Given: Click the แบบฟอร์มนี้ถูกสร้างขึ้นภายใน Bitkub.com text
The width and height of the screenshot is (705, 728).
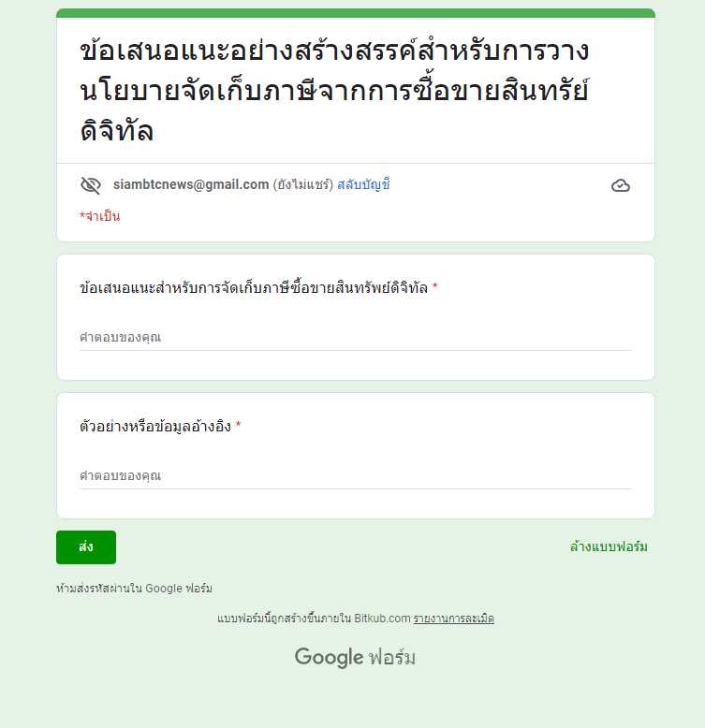Looking at the screenshot, I should [x=314, y=619].
